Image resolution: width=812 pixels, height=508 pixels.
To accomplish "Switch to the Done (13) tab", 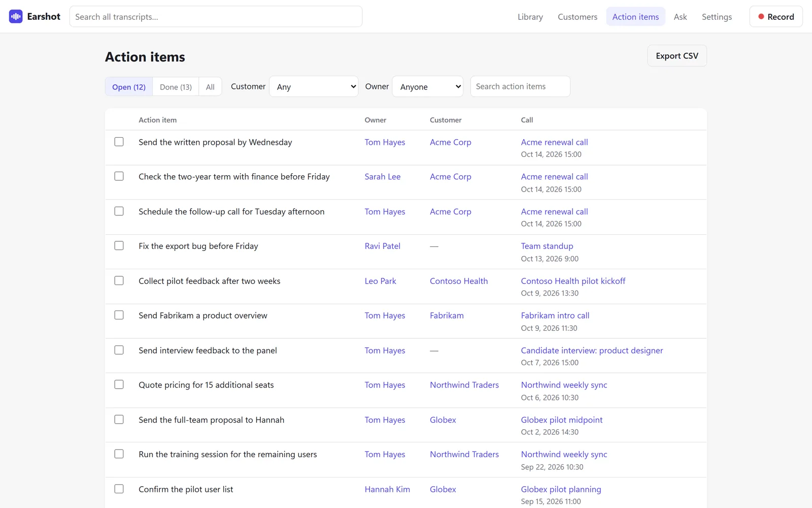I will [x=176, y=87].
